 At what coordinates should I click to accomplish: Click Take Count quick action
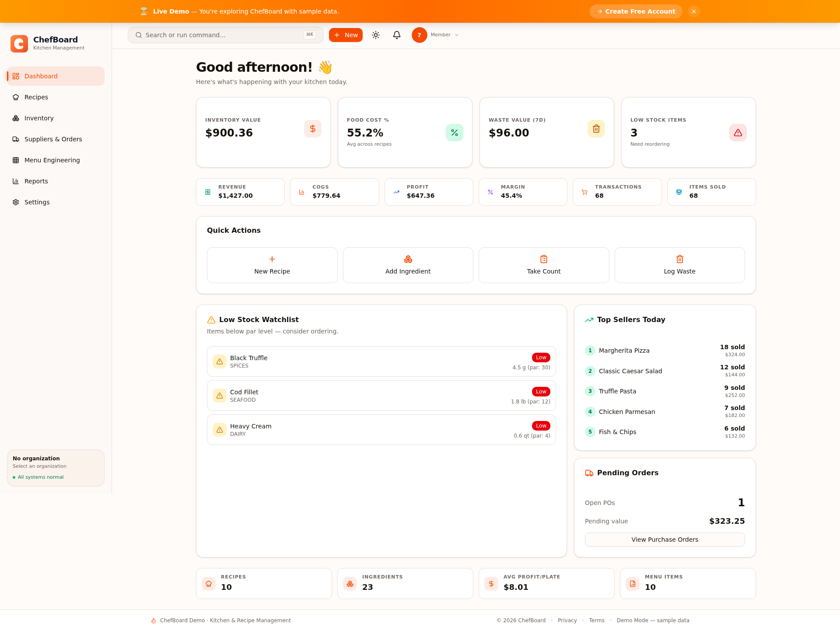pos(544,265)
